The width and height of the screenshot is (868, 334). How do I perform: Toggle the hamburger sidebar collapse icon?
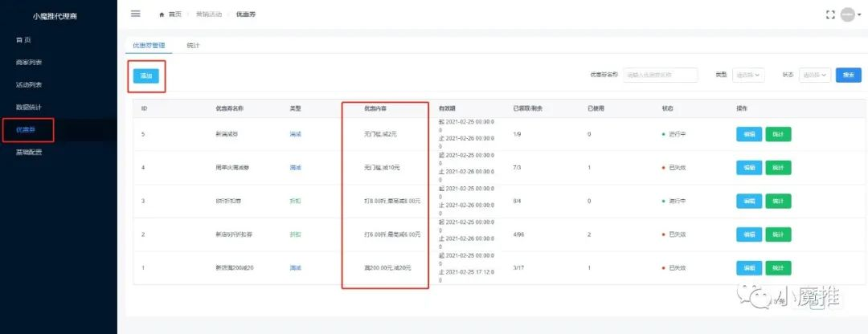[x=135, y=14]
